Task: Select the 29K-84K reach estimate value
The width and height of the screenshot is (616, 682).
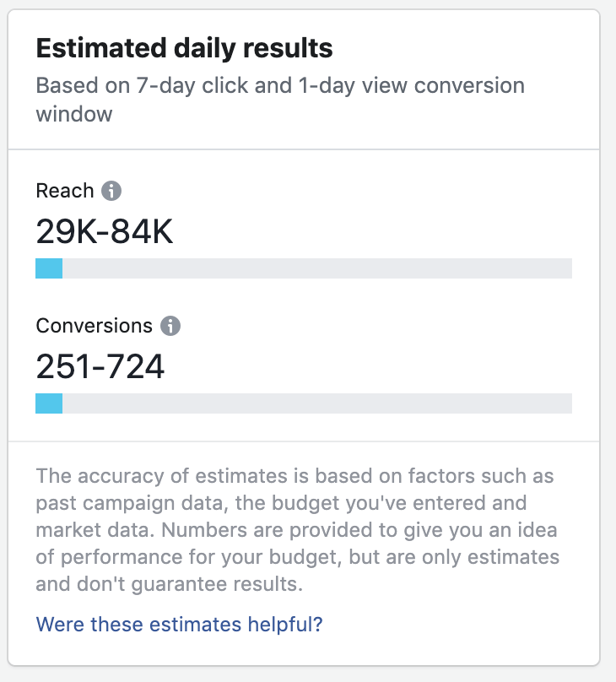Action: (x=105, y=231)
